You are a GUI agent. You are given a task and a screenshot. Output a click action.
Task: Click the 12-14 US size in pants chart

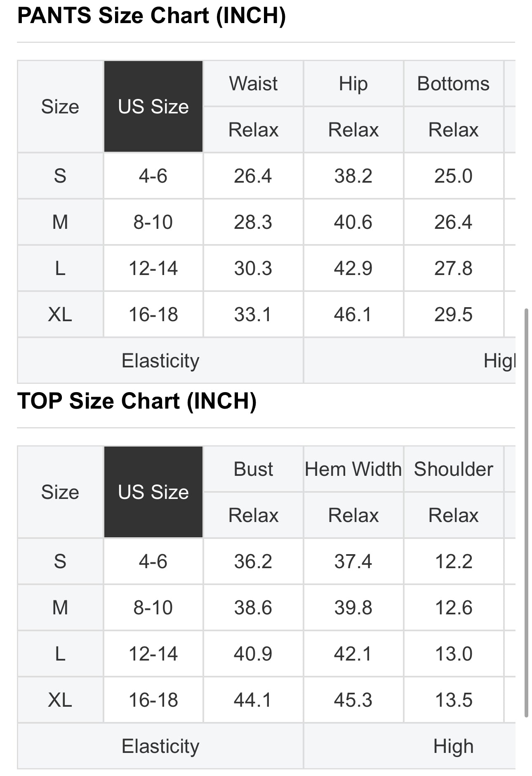tap(153, 268)
